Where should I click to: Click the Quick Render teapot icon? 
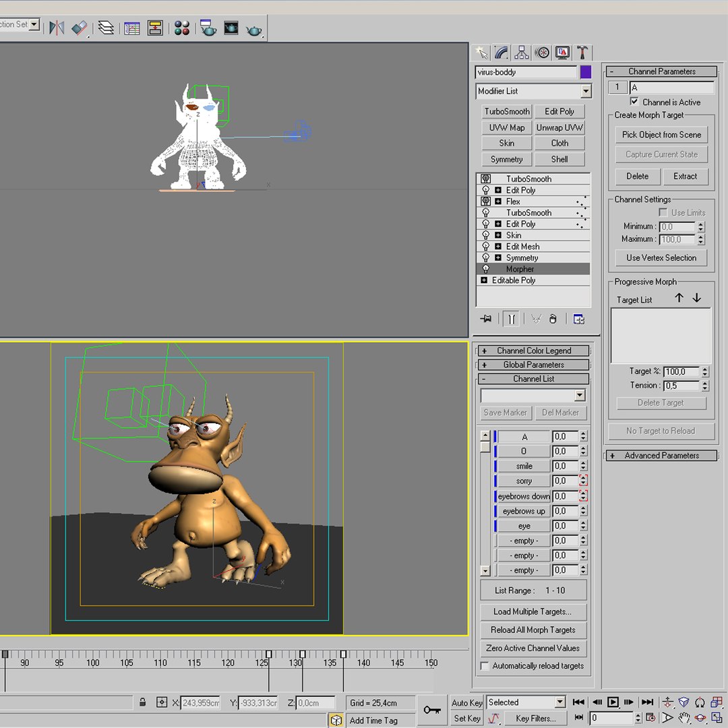(254, 29)
